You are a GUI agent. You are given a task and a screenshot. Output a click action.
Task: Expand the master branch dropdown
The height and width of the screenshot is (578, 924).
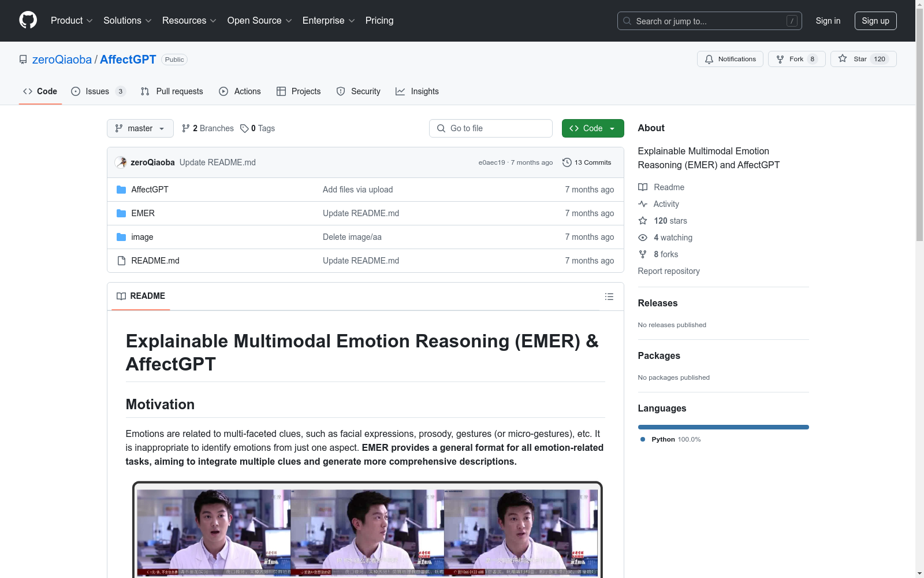[140, 128]
